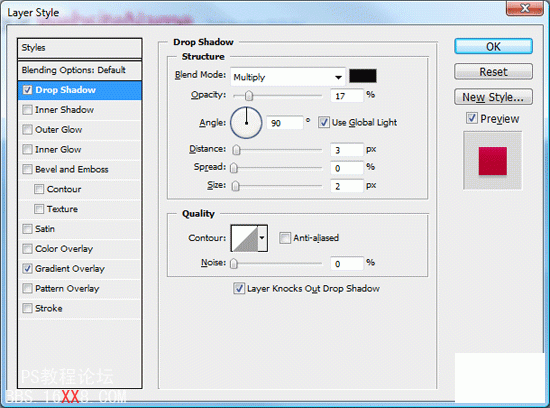Enable the Inner Shadow checkbox
Viewport: 550px width, 408px height.
(x=27, y=110)
